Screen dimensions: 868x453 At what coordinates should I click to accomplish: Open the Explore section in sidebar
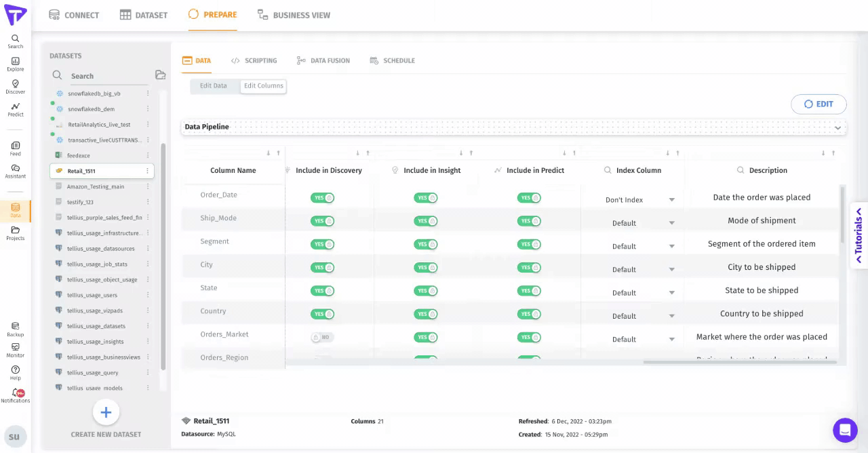[15, 64]
